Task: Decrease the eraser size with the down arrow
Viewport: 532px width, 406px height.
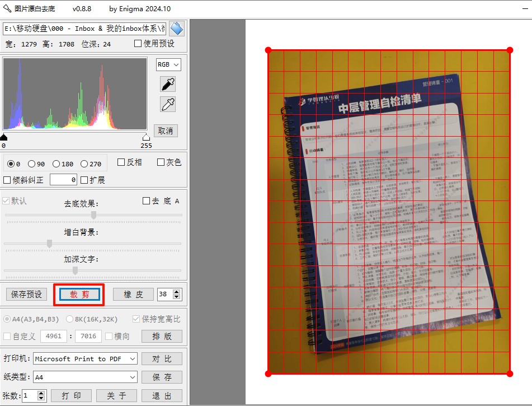Action: point(176,297)
